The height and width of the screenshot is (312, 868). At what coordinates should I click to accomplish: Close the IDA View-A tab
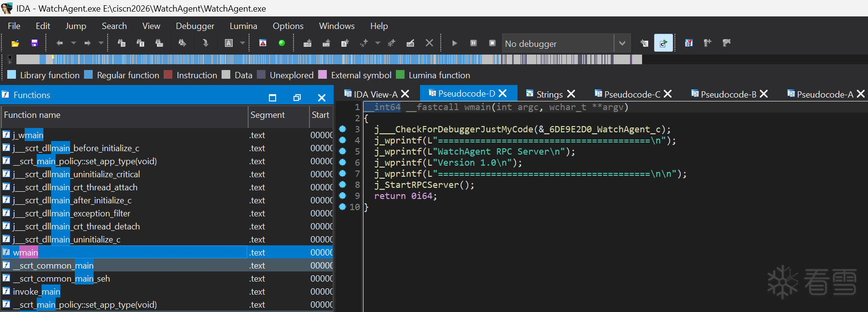pyautogui.click(x=405, y=94)
